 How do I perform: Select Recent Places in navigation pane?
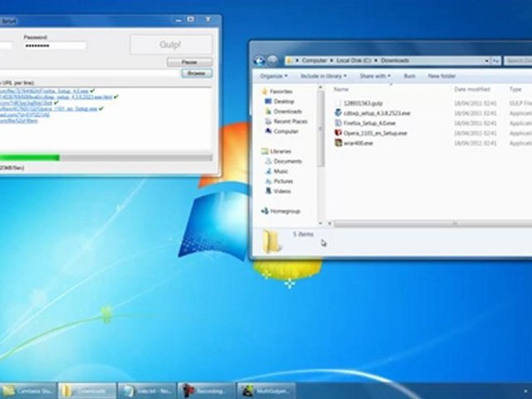pos(290,121)
